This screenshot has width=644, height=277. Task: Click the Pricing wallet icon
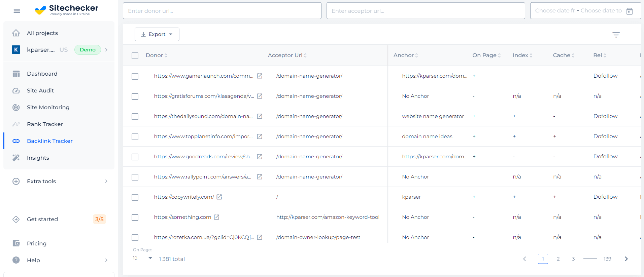click(x=16, y=243)
